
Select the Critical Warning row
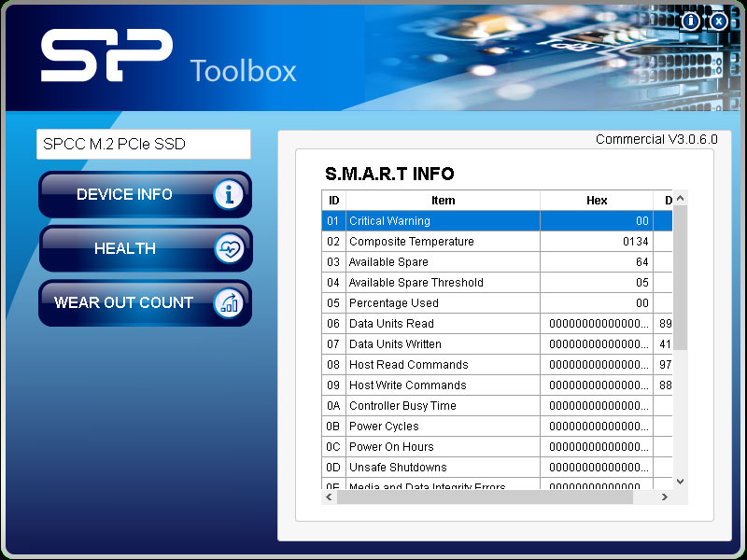(497, 221)
